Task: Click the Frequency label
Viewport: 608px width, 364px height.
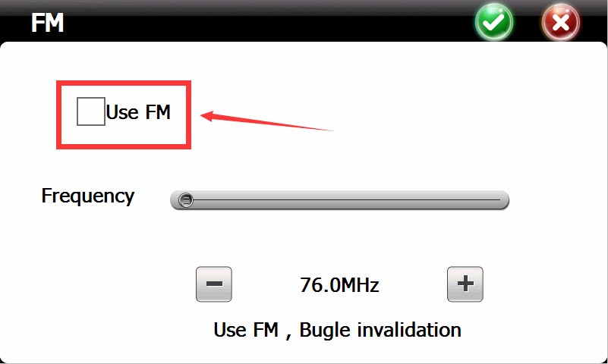Action: click(x=88, y=196)
